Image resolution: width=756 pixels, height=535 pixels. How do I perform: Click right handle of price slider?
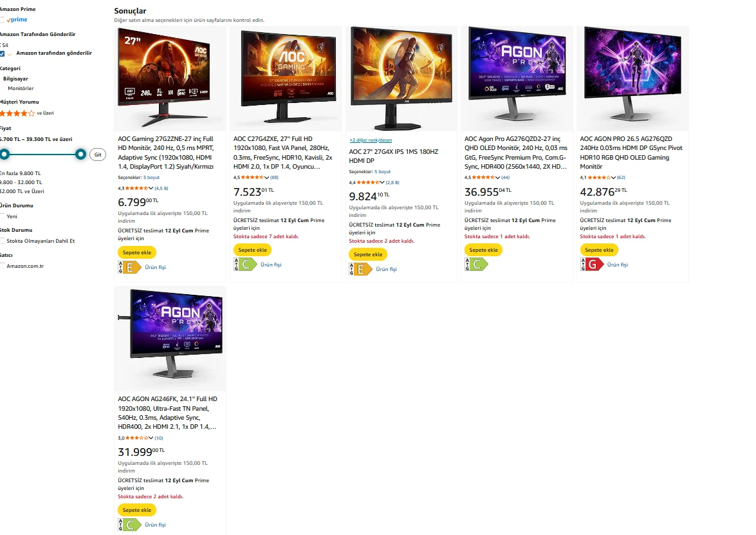(x=80, y=155)
